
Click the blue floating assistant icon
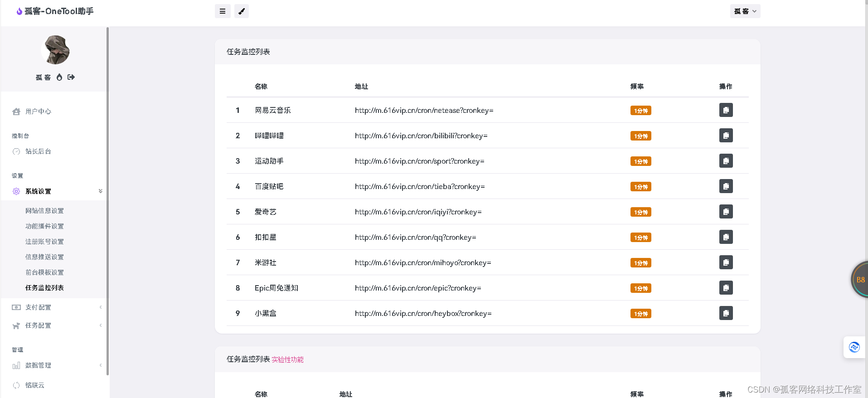coord(854,347)
